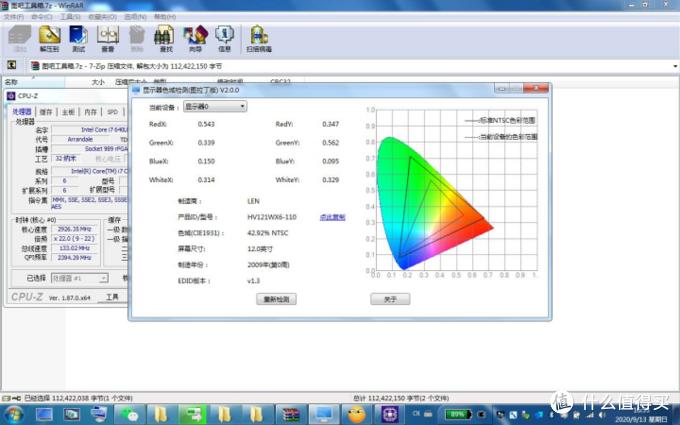
Task: Open the WinRAR Options menu
Action: 135,16
